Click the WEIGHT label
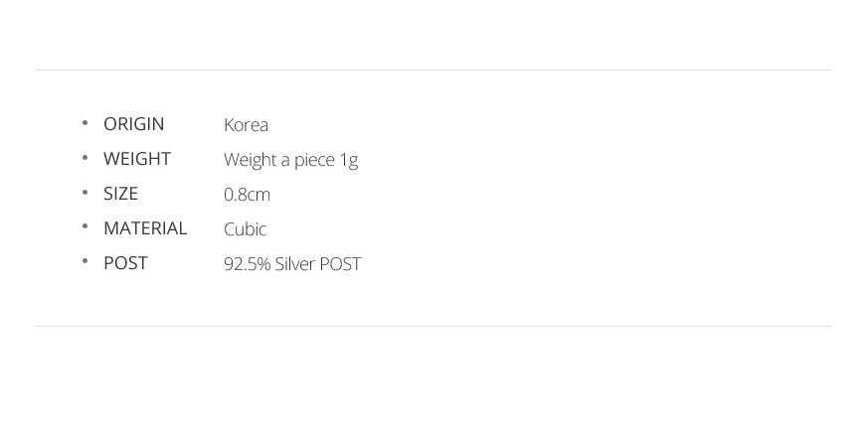 (137, 159)
